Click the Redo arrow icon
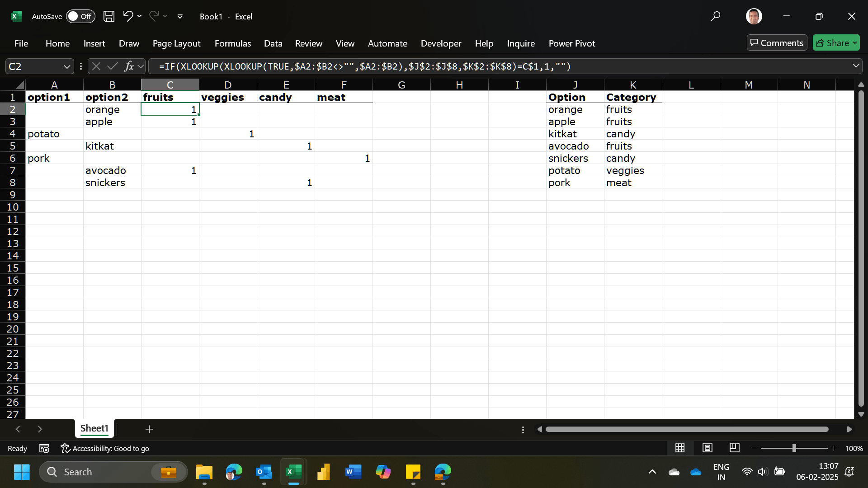 [154, 16]
